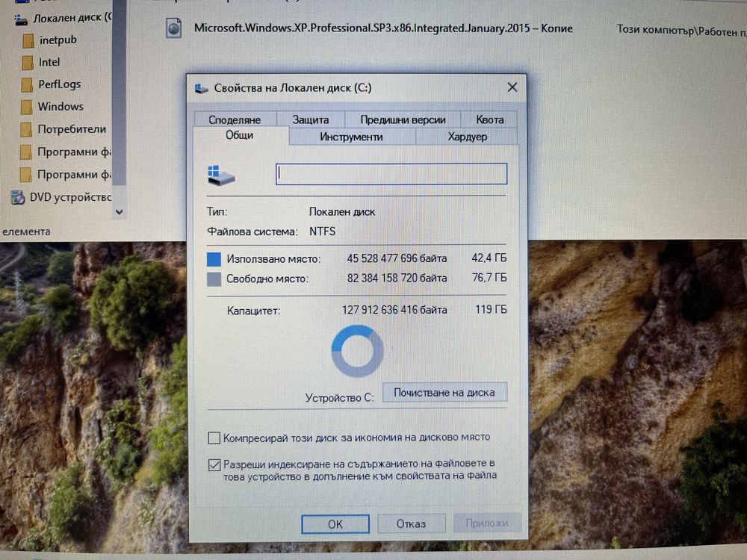Close the disk properties dialog

(x=512, y=87)
